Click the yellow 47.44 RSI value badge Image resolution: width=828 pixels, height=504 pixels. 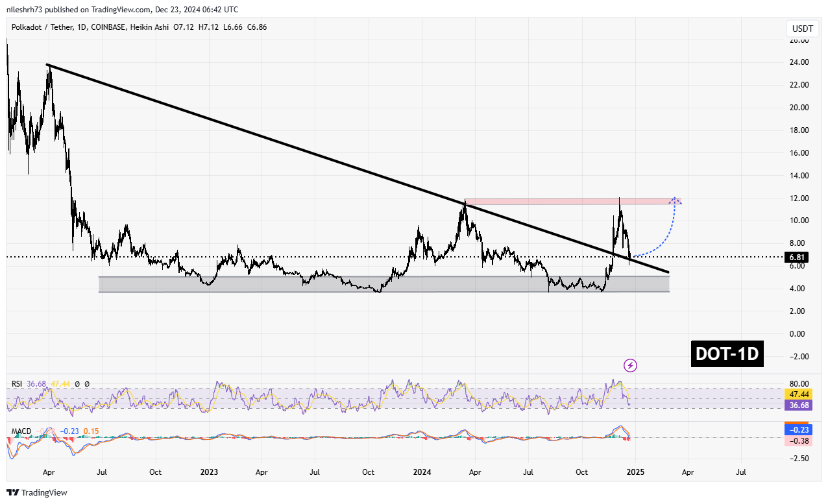click(60, 383)
